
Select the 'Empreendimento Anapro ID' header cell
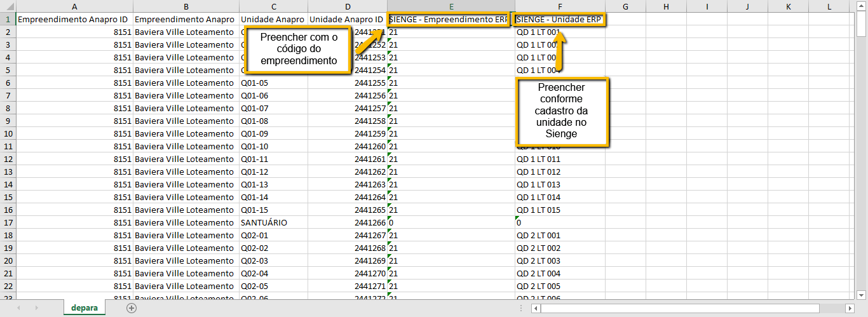point(74,19)
